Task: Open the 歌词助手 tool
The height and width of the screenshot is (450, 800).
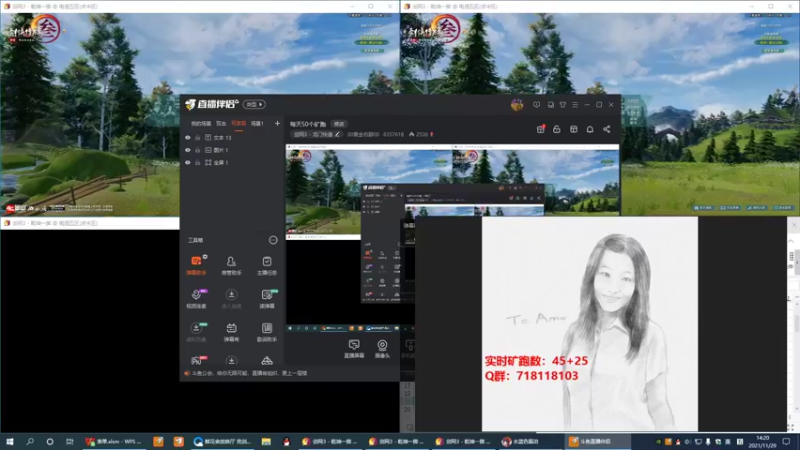Action: point(267,332)
